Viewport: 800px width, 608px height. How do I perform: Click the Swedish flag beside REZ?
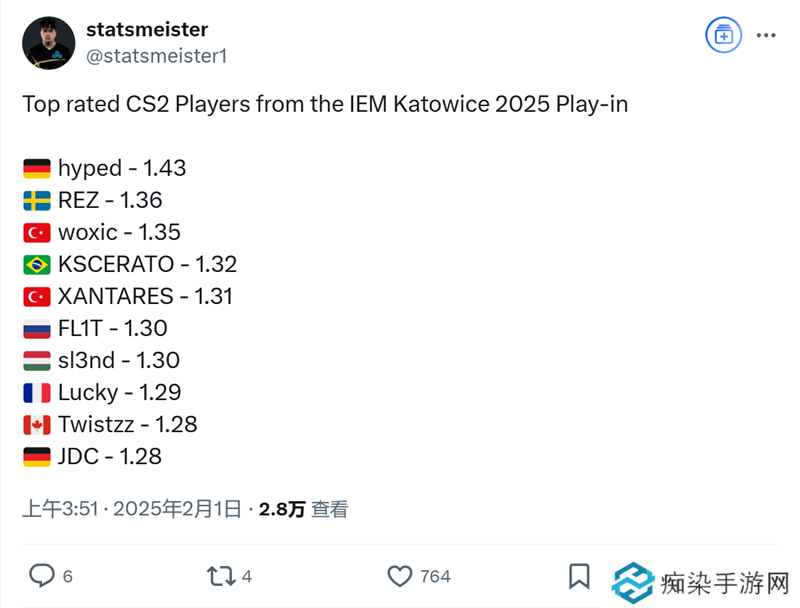(x=37, y=201)
